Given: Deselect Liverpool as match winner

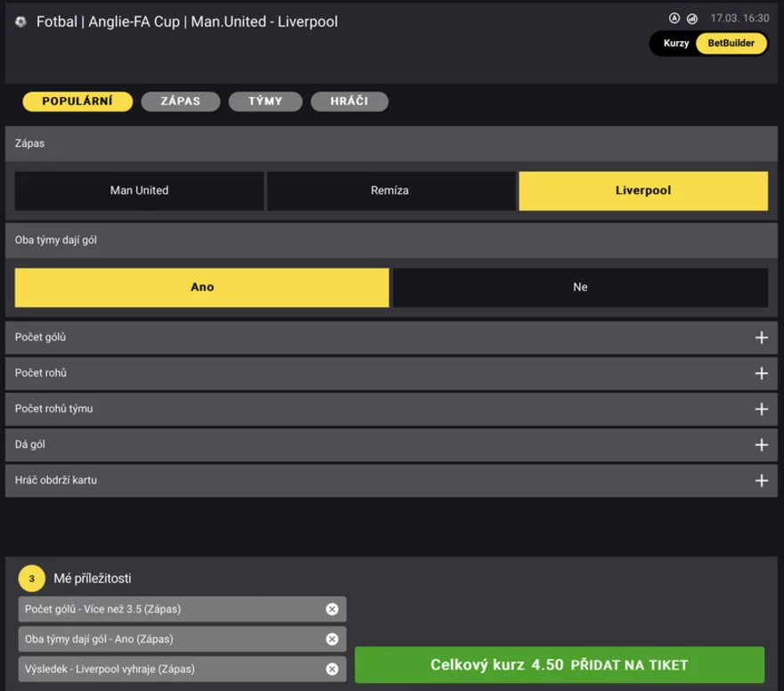Looking at the screenshot, I should coord(643,191).
